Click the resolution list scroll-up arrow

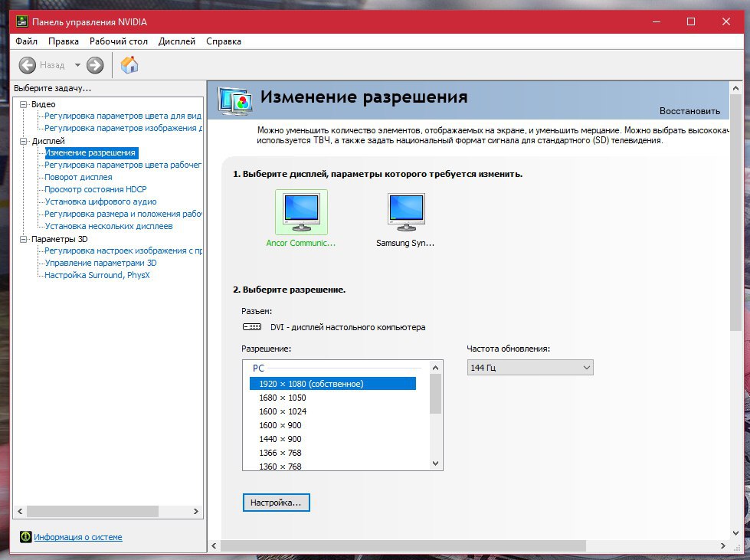pos(435,368)
